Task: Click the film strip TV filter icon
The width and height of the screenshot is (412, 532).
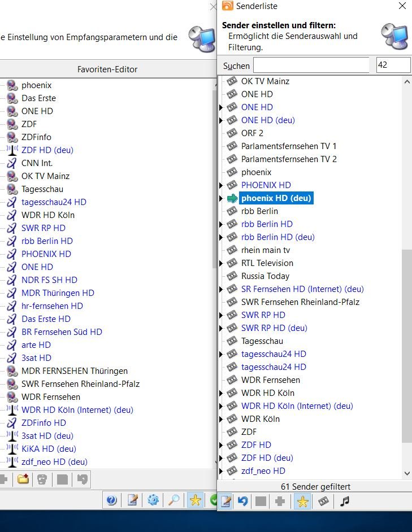Action: 323,502
